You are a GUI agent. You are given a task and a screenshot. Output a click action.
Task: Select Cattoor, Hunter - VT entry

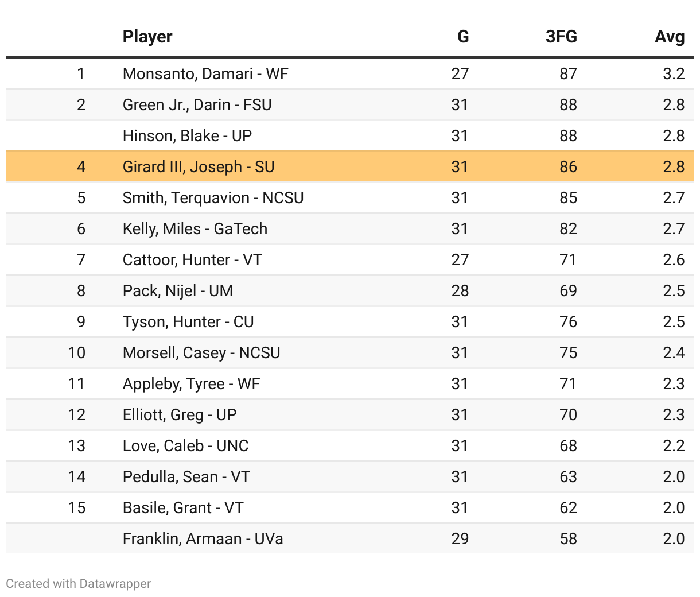(x=192, y=260)
